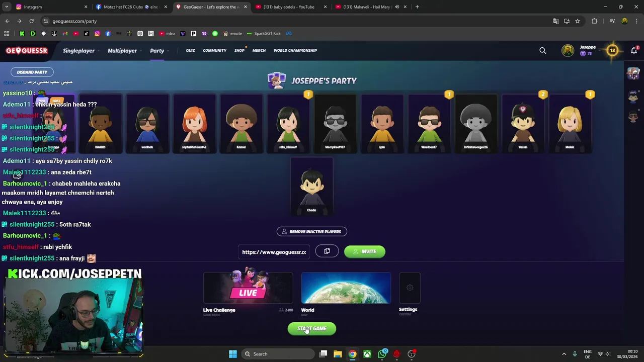Open the intro YouTube bookmark

tap(167, 34)
